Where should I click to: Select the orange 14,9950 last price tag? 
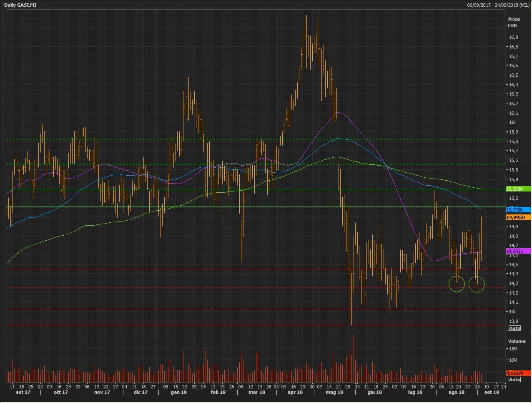pos(518,217)
